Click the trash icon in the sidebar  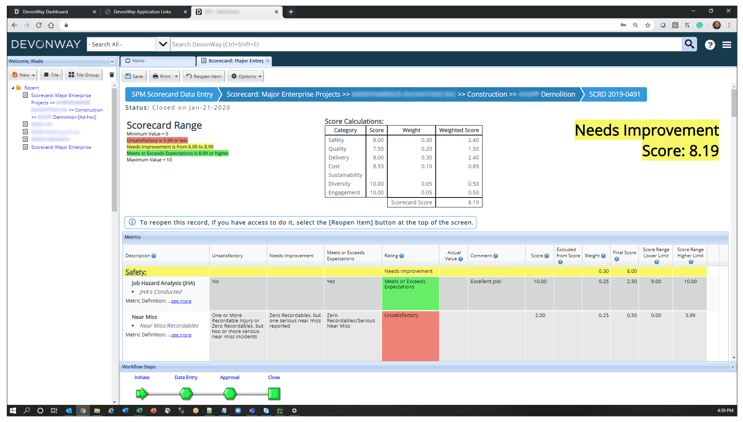coord(112,75)
